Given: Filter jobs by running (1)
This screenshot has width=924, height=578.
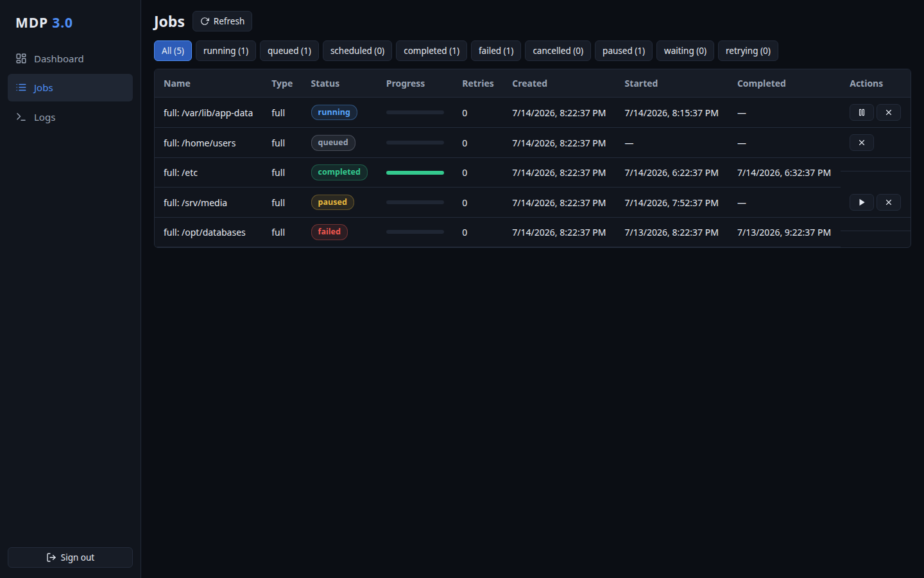Looking at the screenshot, I should [x=226, y=51].
